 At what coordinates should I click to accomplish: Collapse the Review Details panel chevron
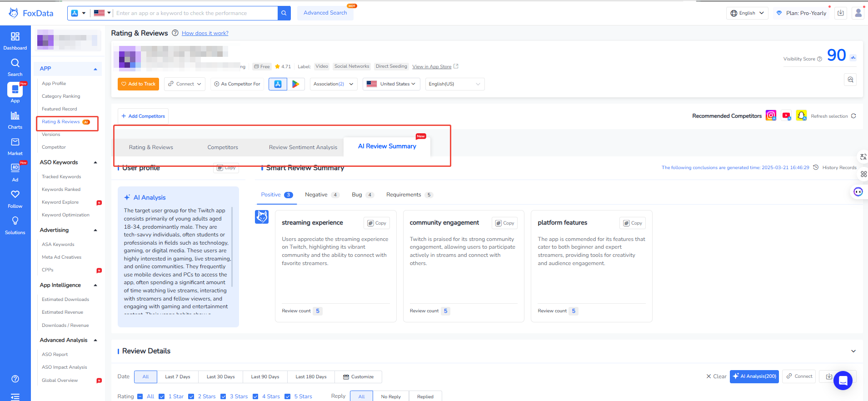click(853, 351)
